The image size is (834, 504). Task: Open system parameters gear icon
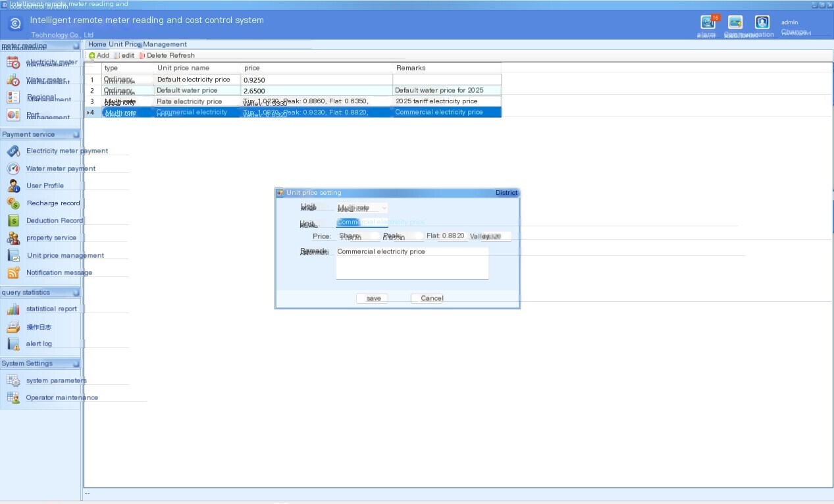(x=13, y=380)
